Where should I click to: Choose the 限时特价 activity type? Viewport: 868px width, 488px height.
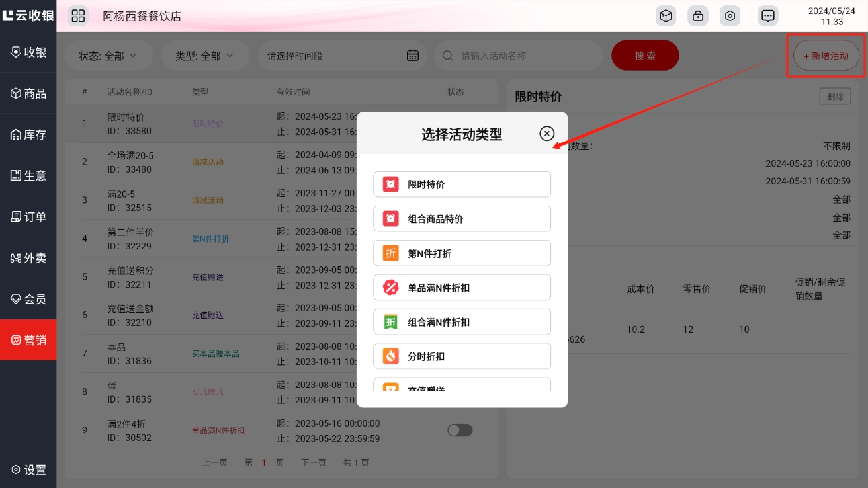[x=462, y=184]
